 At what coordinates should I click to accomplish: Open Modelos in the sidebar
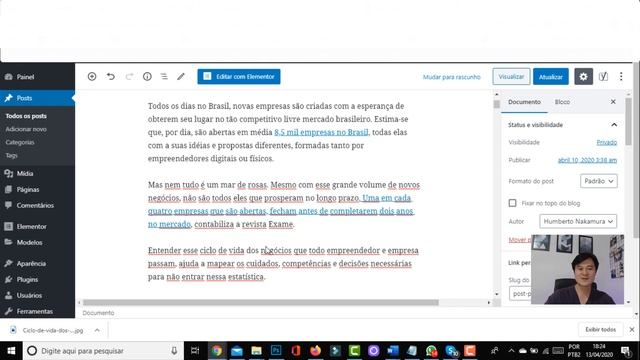tap(29, 242)
